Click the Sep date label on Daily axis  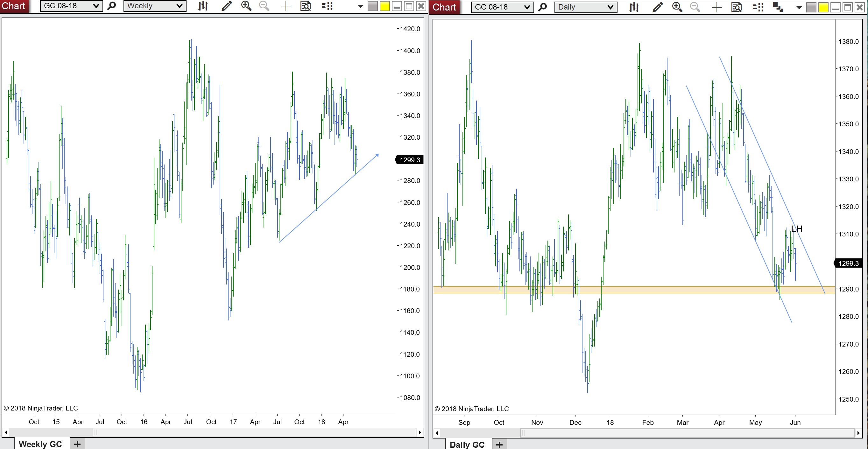coord(464,423)
